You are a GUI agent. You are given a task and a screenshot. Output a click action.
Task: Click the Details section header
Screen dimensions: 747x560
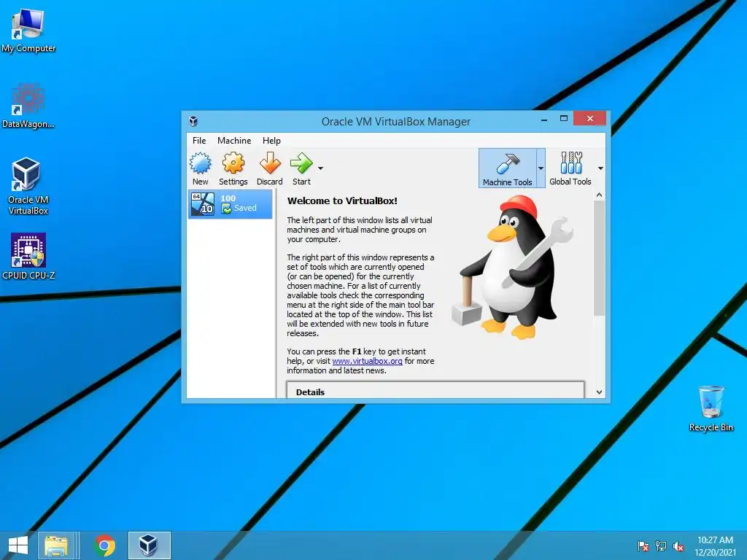310,392
